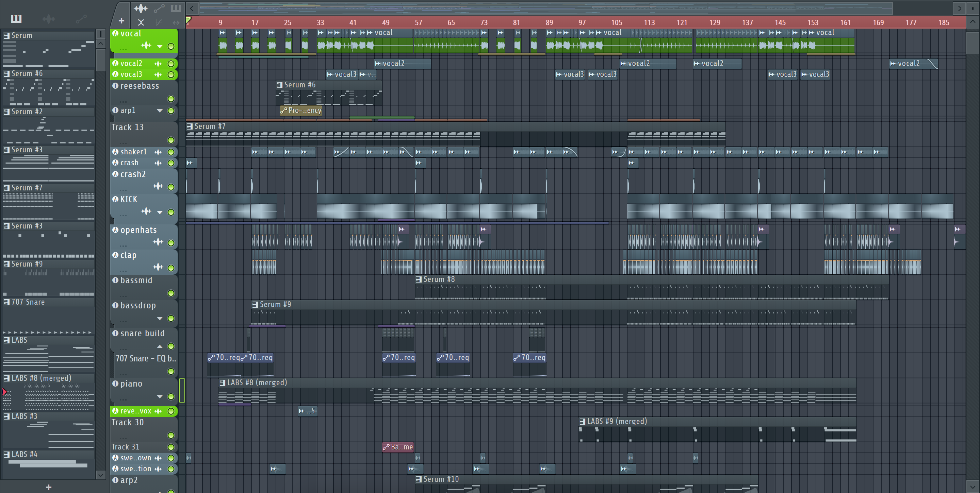Click the waveform icon on the clap track

pyautogui.click(x=158, y=267)
